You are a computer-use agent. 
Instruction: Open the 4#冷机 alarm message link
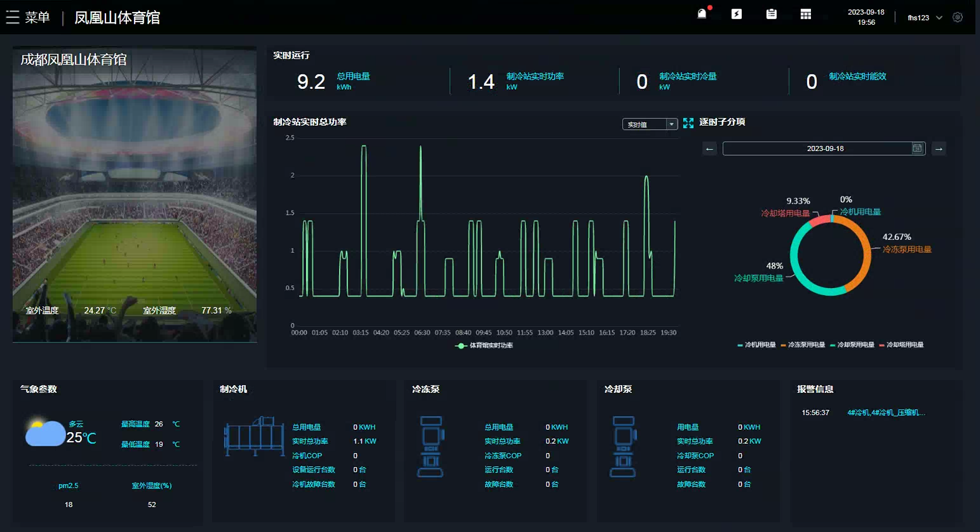point(886,413)
